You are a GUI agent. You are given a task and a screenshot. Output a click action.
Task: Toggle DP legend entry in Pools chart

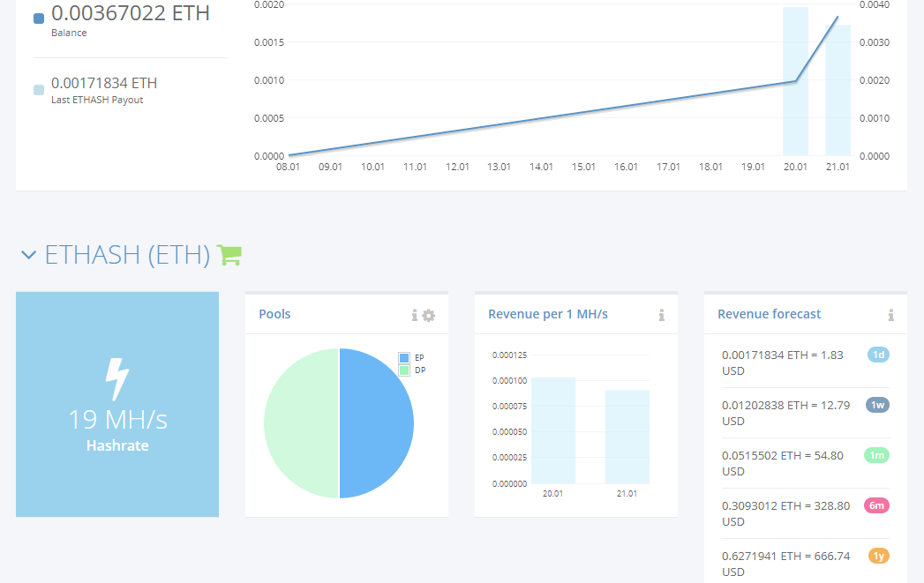pos(412,370)
